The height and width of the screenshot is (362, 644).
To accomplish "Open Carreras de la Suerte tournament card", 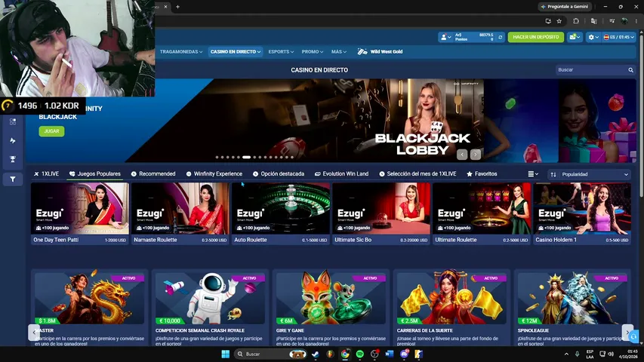I will [451, 308].
